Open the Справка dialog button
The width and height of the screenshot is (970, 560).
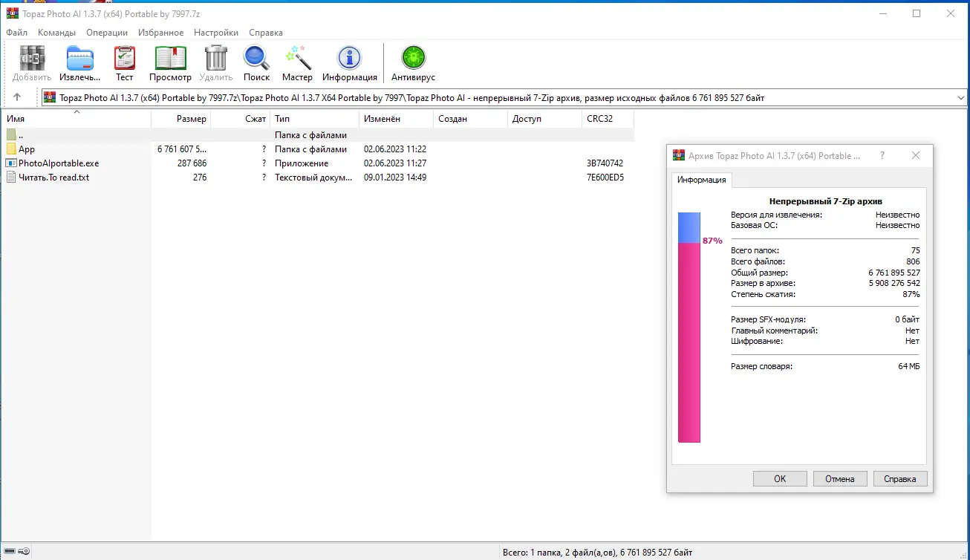point(900,478)
